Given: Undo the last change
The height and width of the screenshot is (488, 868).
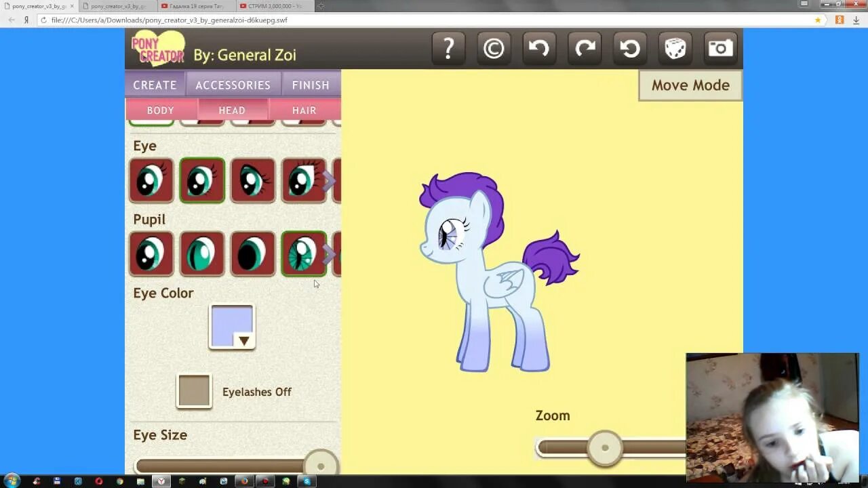Looking at the screenshot, I should 539,48.
